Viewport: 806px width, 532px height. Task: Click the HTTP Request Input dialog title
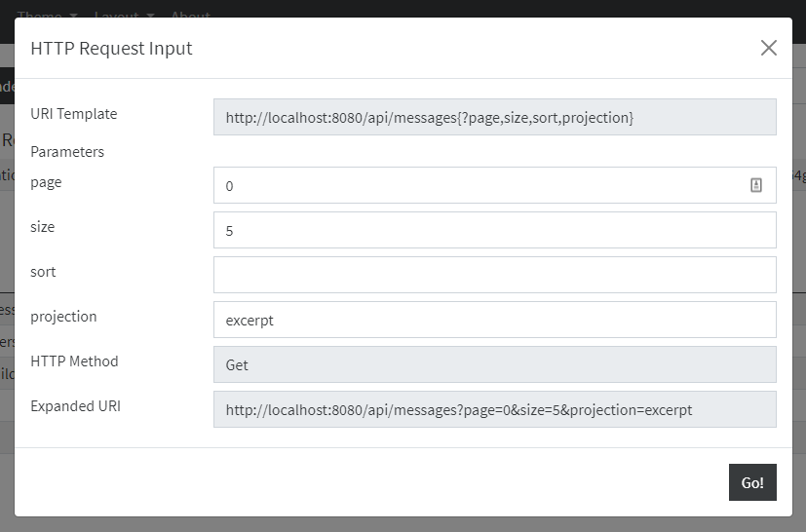coord(111,48)
